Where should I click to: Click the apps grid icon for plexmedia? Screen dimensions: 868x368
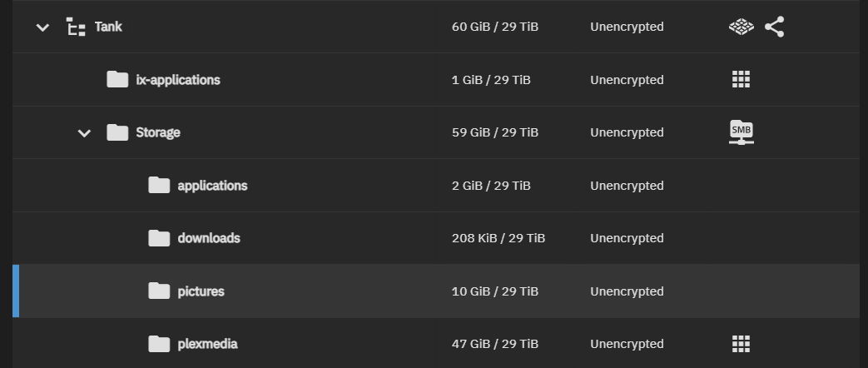pyautogui.click(x=741, y=344)
